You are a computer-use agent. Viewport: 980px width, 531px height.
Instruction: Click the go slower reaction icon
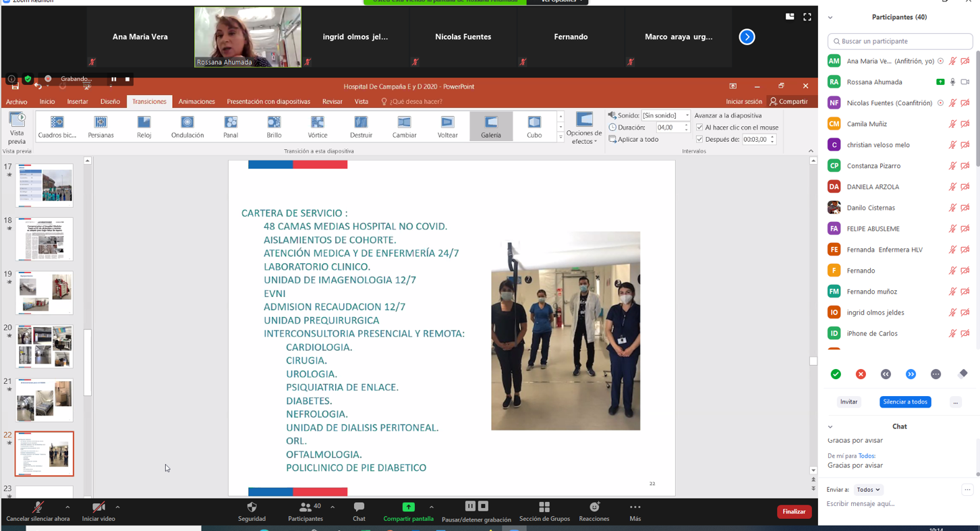pyautogui.click(x=886, y=374)
